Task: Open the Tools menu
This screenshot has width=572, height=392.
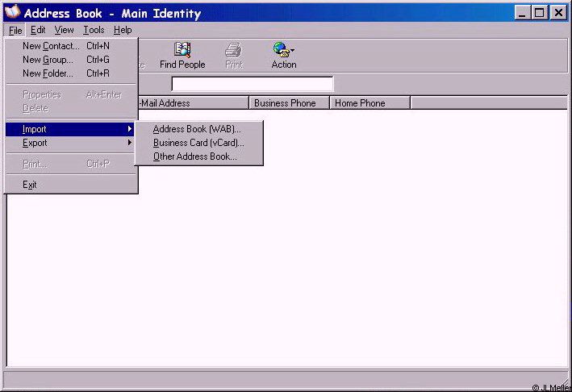Action: coord(94,30)
